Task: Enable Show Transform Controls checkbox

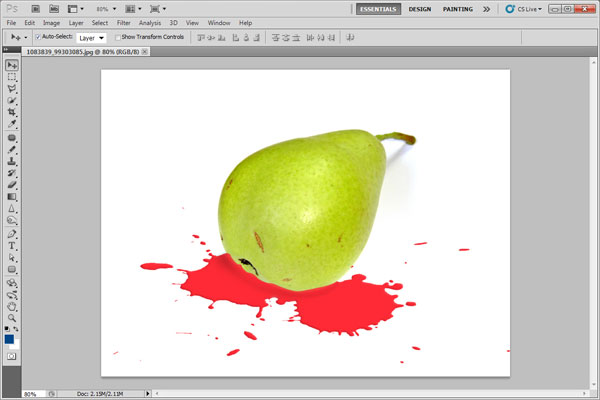Action: pos(118,37)
